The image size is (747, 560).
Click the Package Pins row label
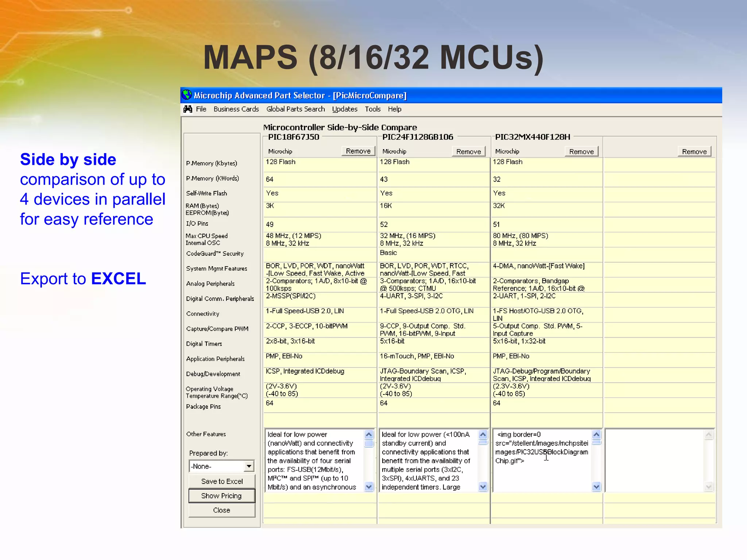[203, 407]
